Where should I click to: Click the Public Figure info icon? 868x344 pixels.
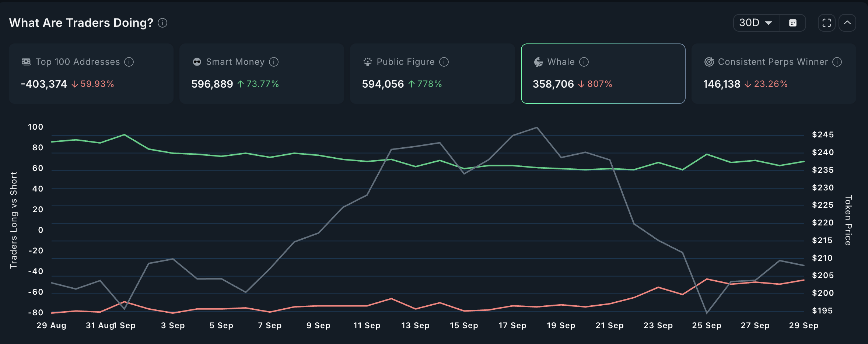click(444, 62)
